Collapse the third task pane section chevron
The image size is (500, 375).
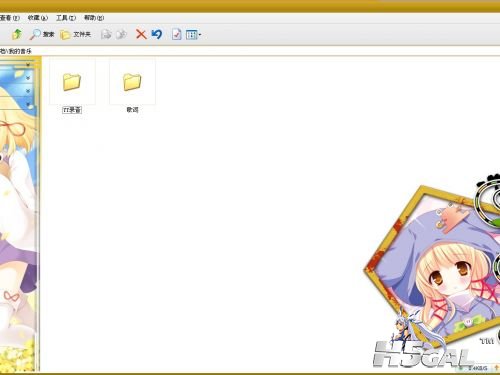[28, 91]
